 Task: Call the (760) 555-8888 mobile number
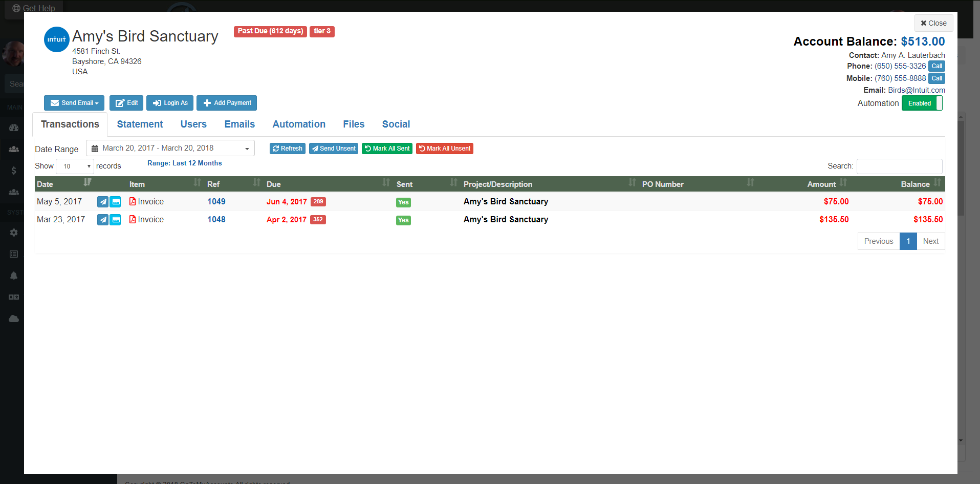click(x=937, y=78)
